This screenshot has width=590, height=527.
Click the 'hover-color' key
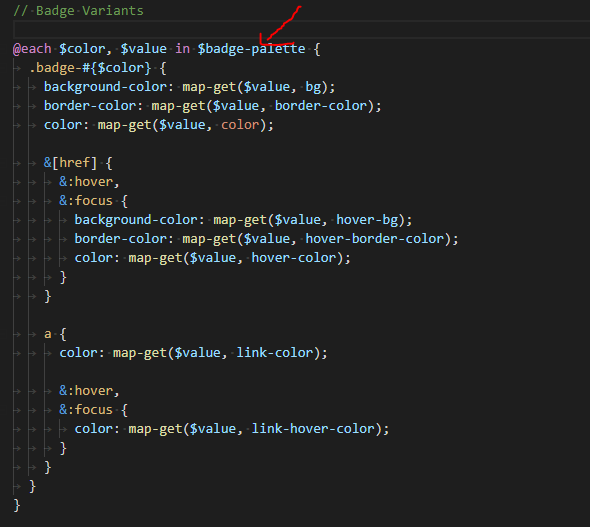[294, 258]
